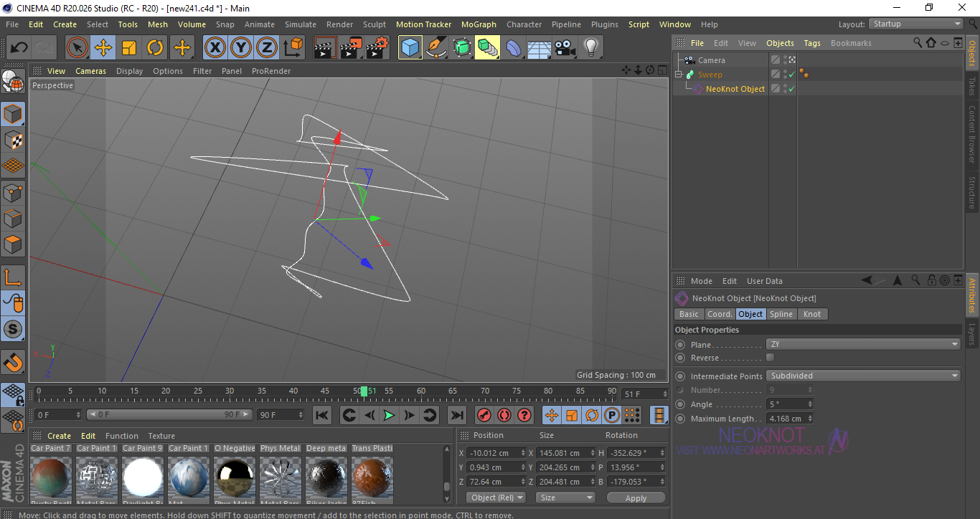Open the Deformer objects icon
The height and width of the screenshot is (519, 980).
tap(514, 48)
